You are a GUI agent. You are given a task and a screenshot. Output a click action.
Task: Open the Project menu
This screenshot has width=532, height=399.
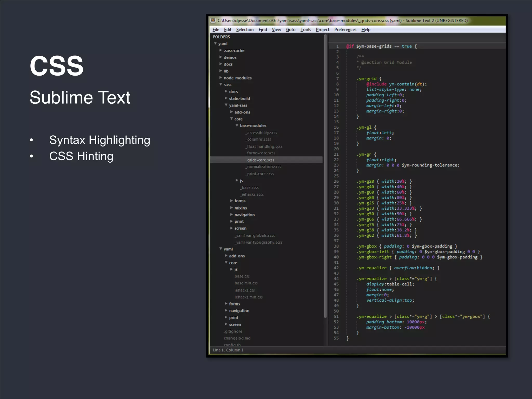pos(322,30)
